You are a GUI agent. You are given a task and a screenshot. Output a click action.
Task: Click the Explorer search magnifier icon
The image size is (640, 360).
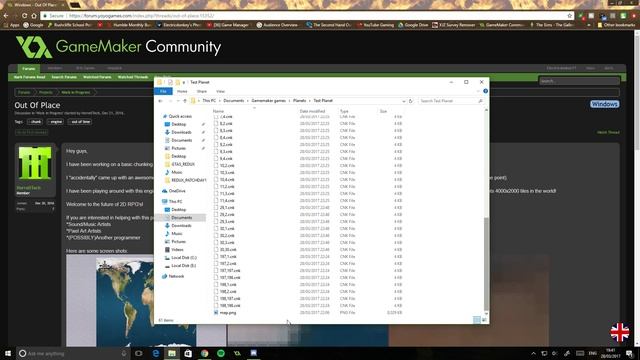click(480, 101)
